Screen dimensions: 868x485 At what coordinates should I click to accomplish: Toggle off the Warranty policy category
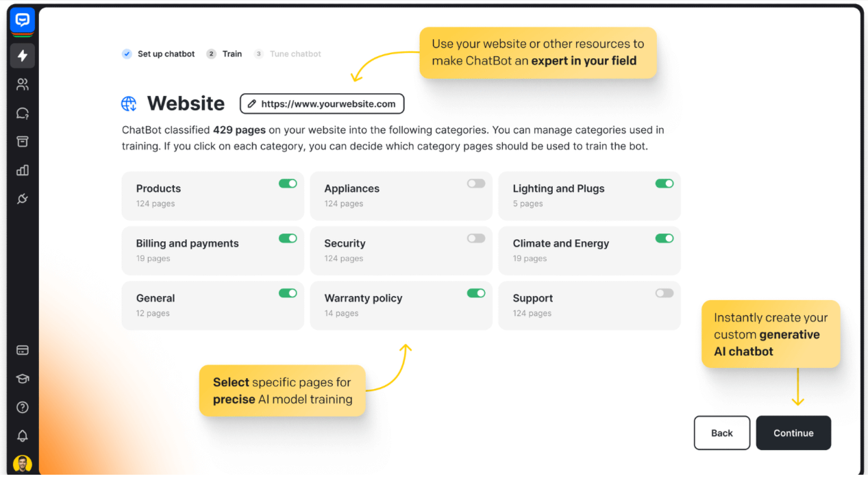point(475,293)
